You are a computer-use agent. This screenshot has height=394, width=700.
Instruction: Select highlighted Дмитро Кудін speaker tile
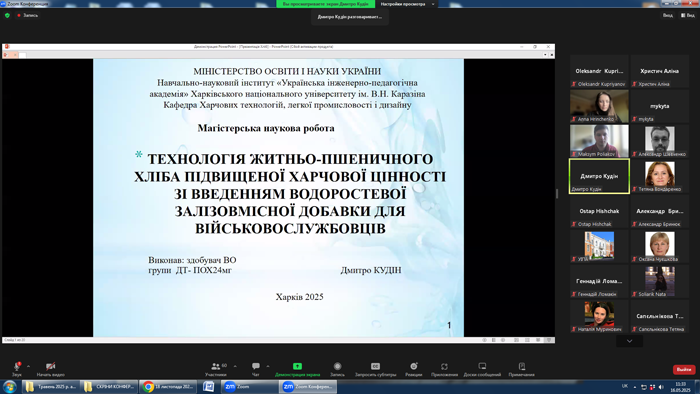click(x=599, y=176)
